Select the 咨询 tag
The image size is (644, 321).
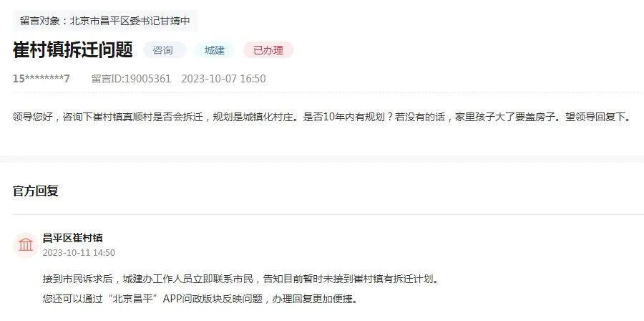click(163, 50)
